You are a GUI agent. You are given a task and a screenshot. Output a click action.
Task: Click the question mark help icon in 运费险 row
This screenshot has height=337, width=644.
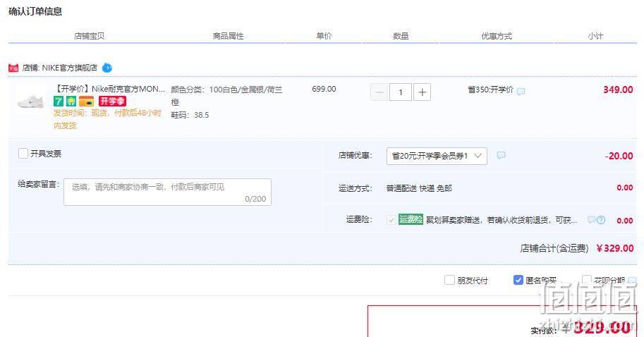pos(601,219)
